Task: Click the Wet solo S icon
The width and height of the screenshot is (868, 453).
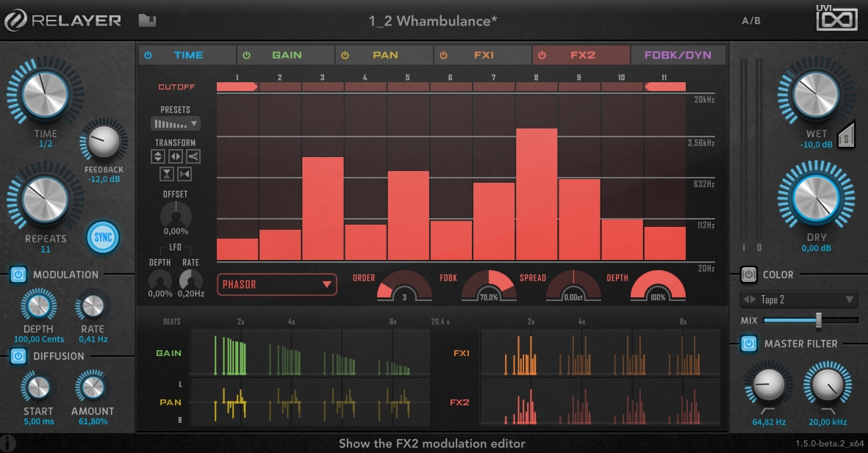Action: [x=847, y=135]
